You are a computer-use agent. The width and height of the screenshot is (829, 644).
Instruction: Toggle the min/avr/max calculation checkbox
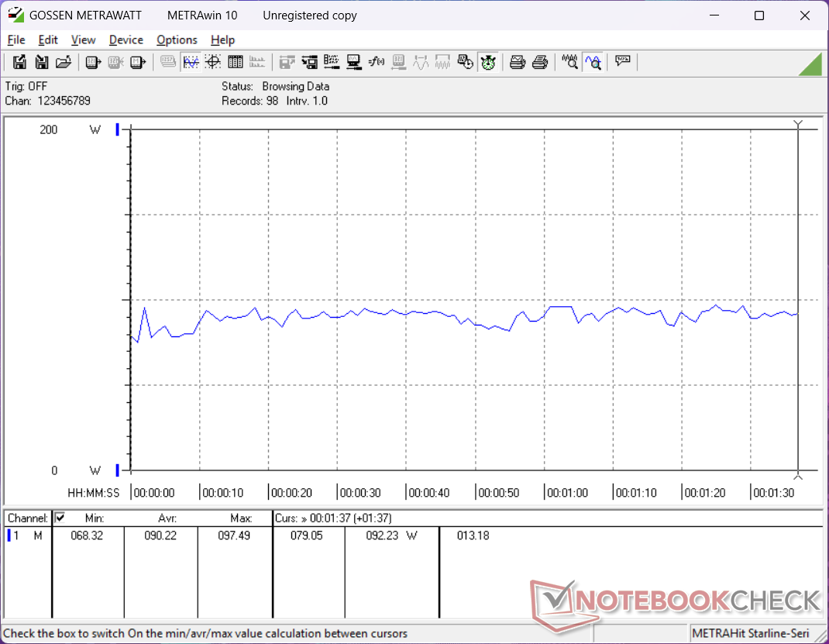tap(60, 517)
